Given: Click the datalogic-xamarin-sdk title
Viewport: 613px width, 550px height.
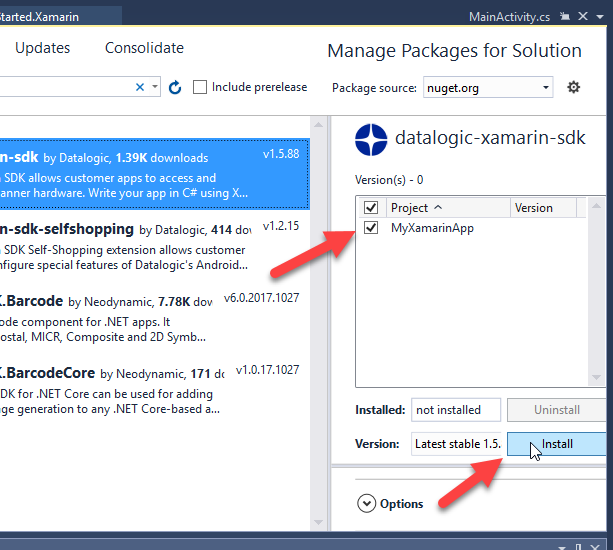Looking at the screenshot, I should point(490,138).
